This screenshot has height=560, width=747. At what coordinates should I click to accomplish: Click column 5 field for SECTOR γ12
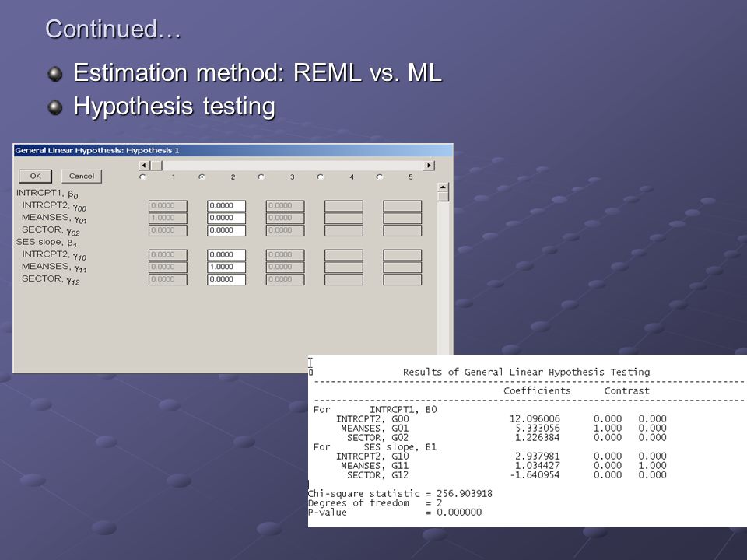point(402,279)
